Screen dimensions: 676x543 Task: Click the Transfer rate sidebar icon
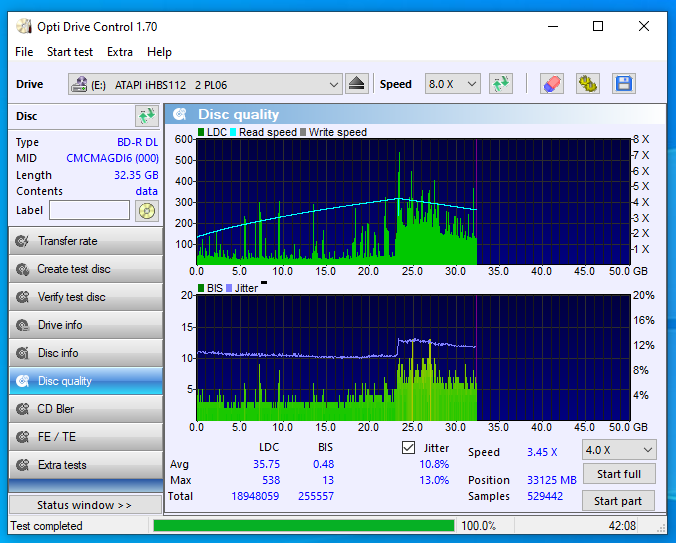tap(22, 241)
